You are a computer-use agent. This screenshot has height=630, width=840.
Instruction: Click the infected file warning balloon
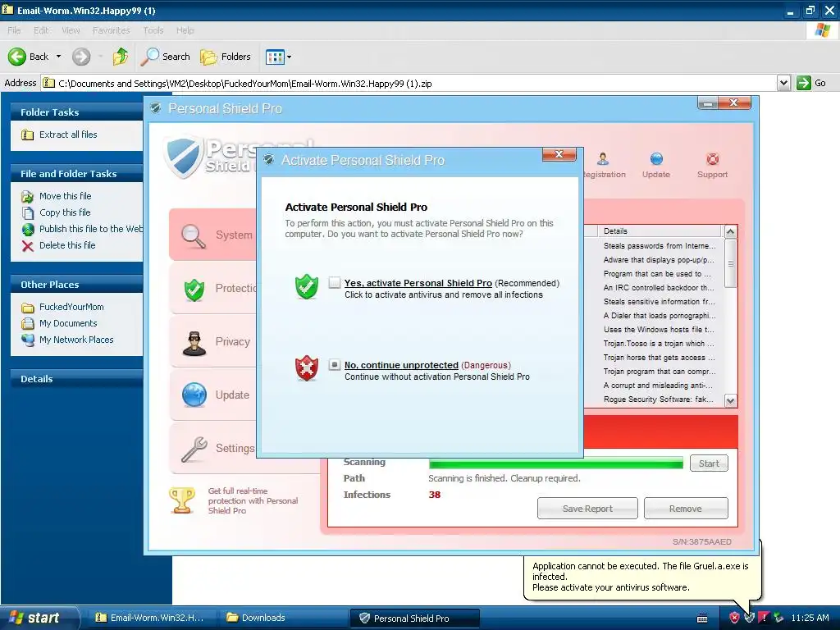[x=641, y=577]
